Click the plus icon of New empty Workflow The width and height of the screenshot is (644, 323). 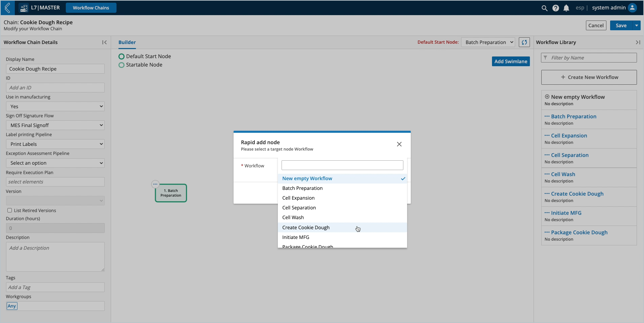pos(547,97)
